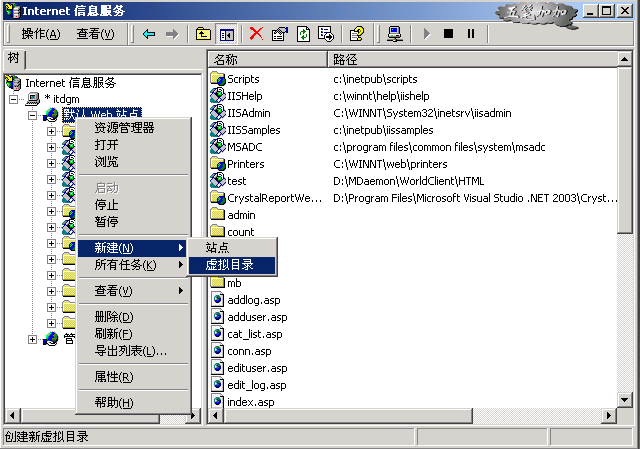The width and height of the screenshot is (640, 449).
Task: Select 虚拟目录 from the submenu
Action: (x=230, y=265)
